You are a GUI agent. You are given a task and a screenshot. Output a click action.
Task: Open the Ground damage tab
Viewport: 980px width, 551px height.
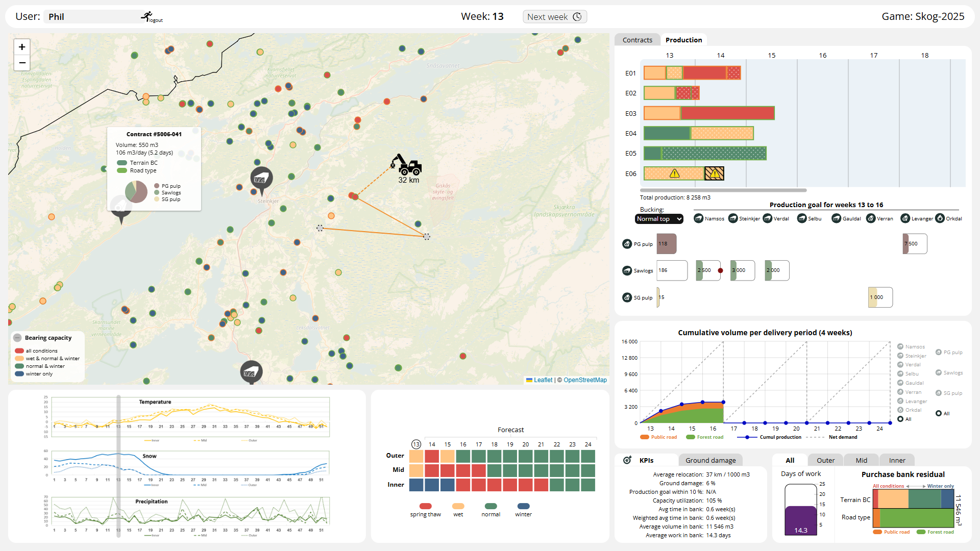[710, 460]
